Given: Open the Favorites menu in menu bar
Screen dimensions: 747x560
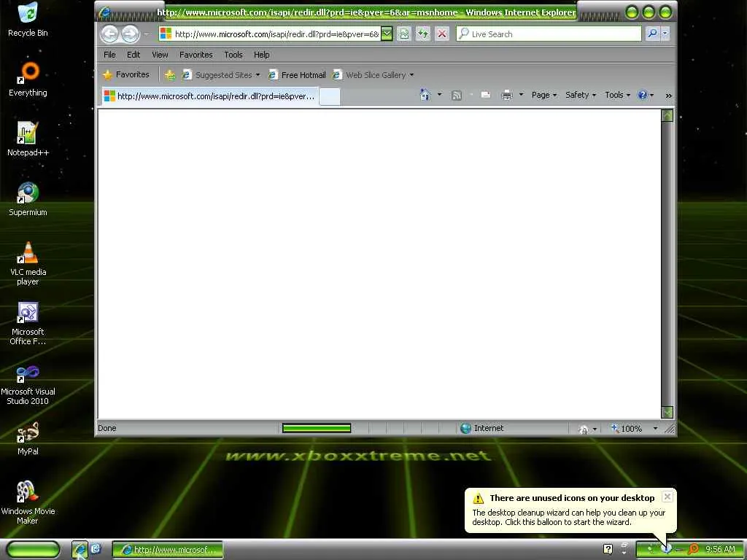Looking at the screenshot, I should pyautogui.click(x=196, y=55).
